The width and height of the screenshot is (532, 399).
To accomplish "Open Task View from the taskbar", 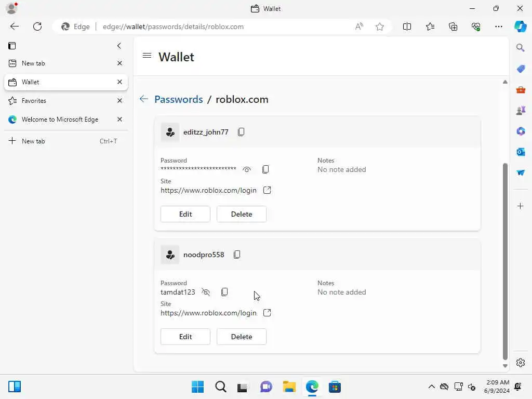I will 242,387.
